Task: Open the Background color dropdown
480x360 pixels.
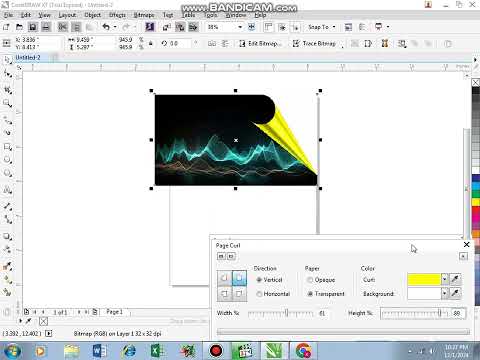Action: [x=445, y=293]
